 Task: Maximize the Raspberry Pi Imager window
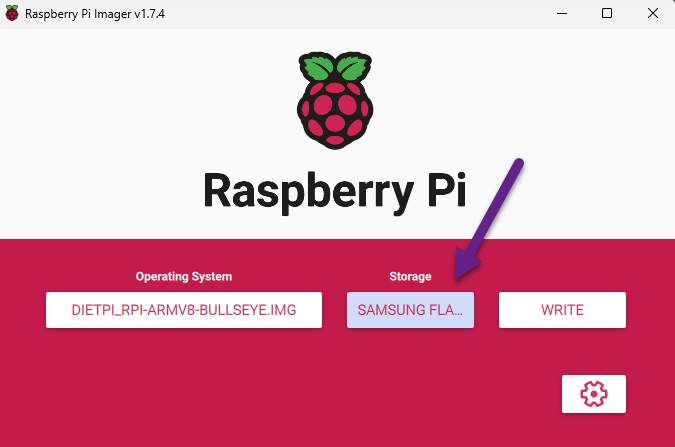coord(607,13)
